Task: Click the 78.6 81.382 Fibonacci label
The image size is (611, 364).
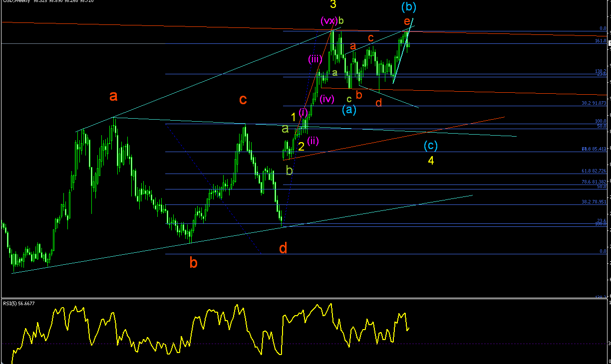Action: (x=594, y=182)
